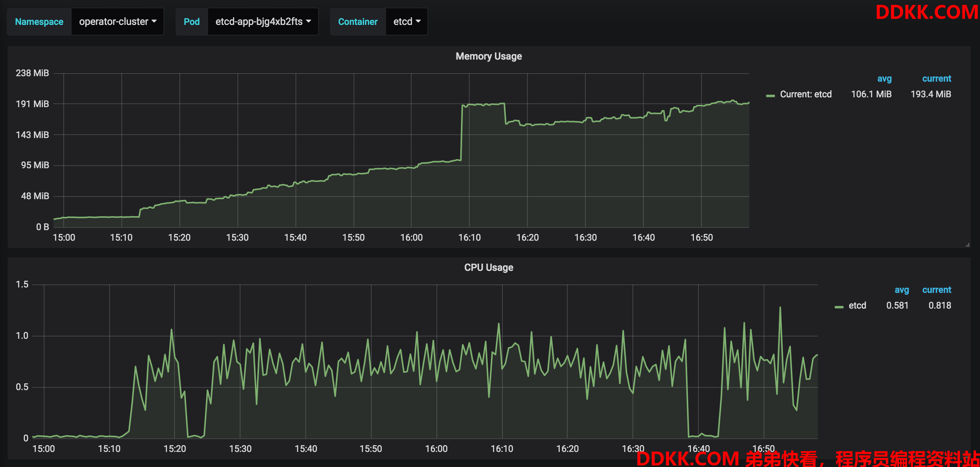Sort Memory legend by current column

[x=936, y=79]
